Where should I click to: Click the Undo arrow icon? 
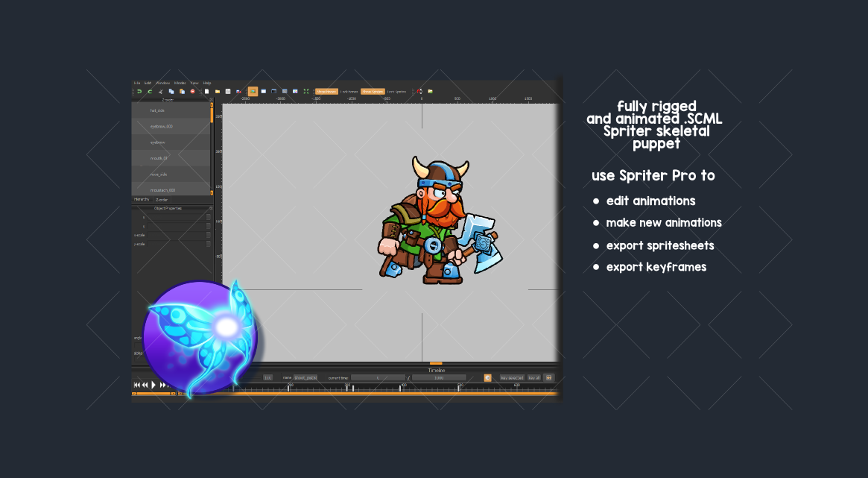[139, 92]
